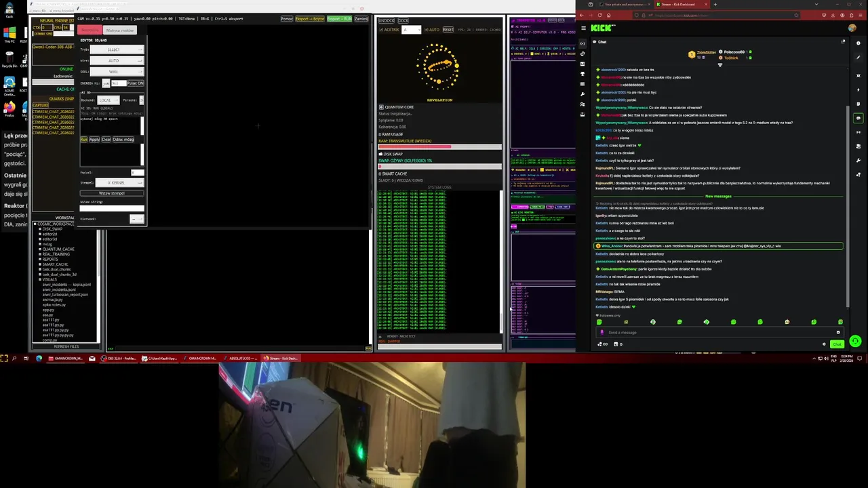This screenshot has width=868, height=488.
Task: Click QUANTUM CORE section icon
Action: 381,107
